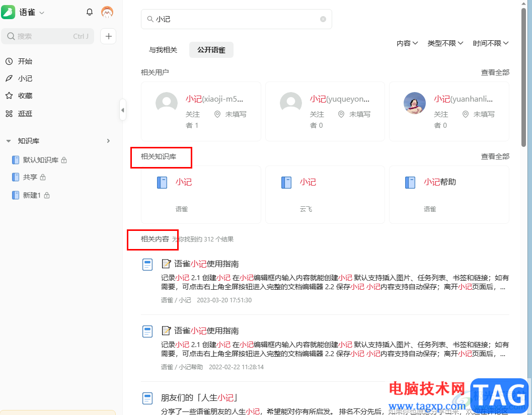532x415 pixels.
Task: Click the lock icon beside 共享
Action: click(43, 177)
